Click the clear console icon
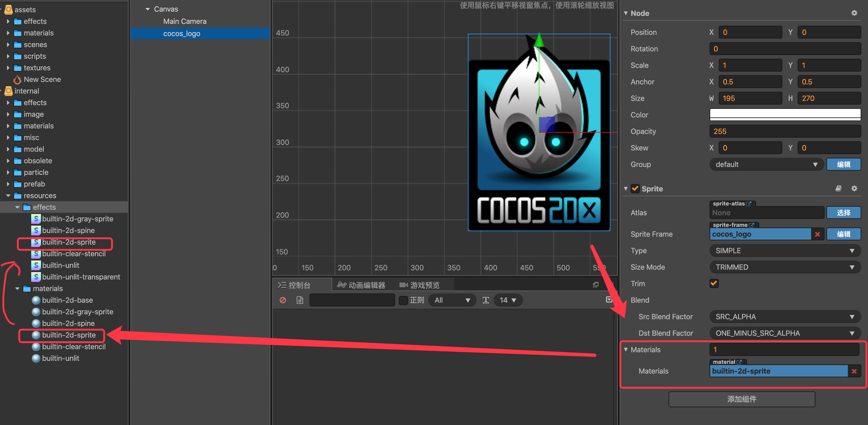Screen dimensions: 868x425 pos(283,300)
